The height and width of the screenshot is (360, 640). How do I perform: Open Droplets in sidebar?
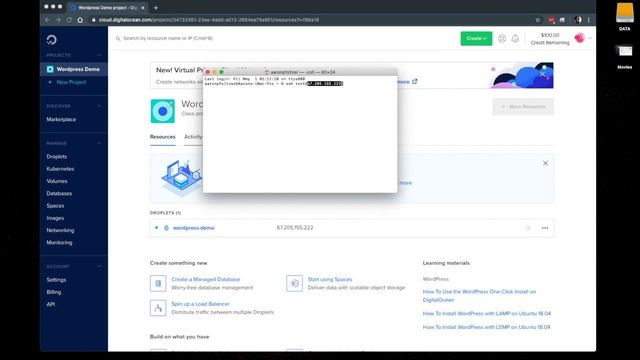click(57, 156)
